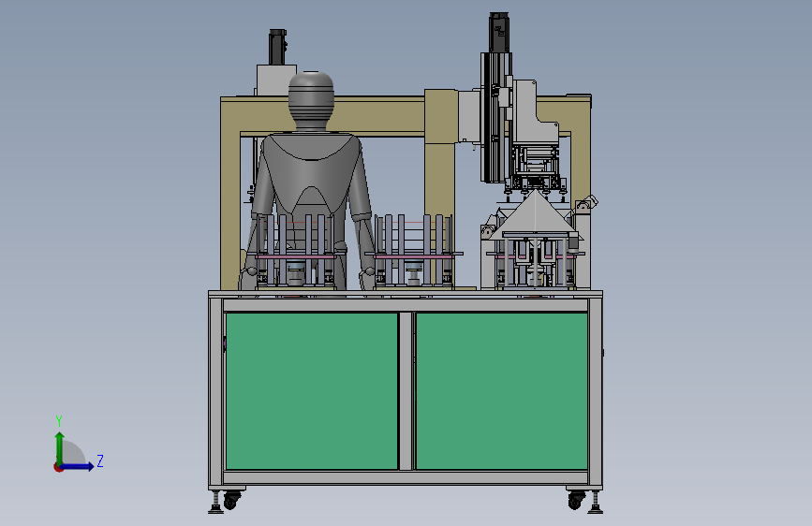
Task: Click the green Y axis arrow of the triad
Action: click(60, 448)
